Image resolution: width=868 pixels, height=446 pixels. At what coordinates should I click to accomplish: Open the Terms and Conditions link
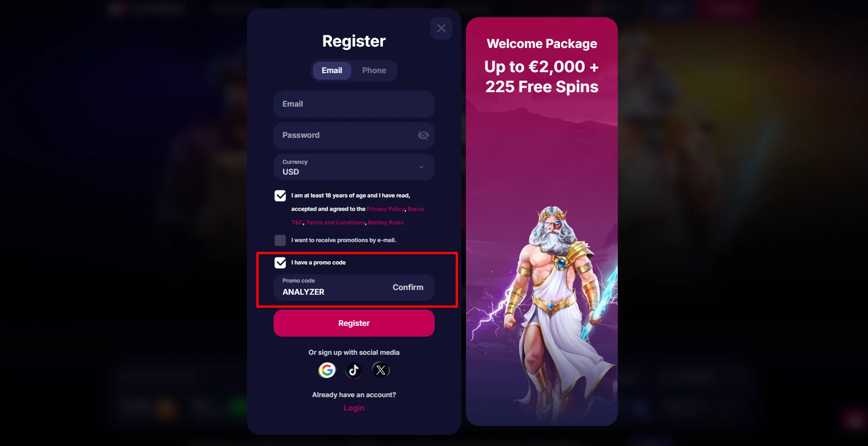point(335,223)
